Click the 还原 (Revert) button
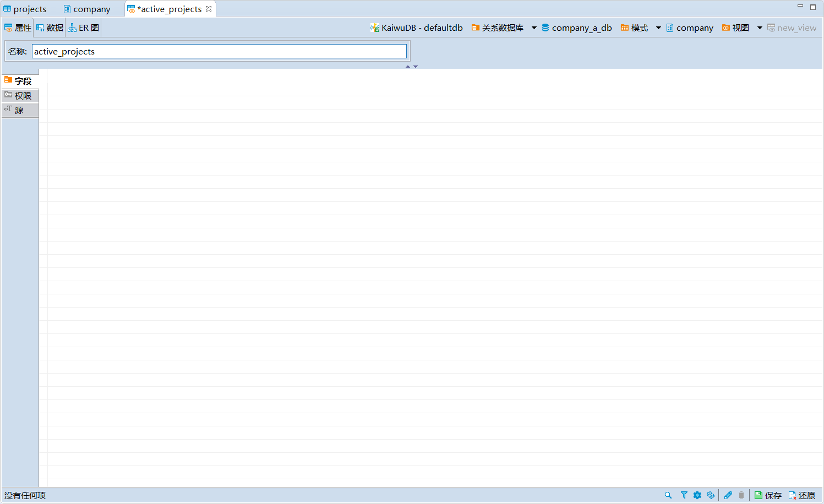Screen dimensions: 824x504 point(802,495)
